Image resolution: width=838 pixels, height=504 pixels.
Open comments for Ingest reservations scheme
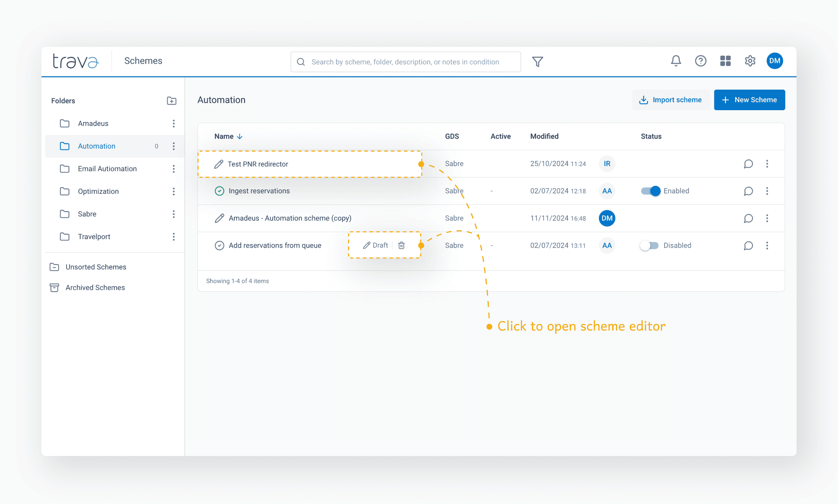point(748,191)
